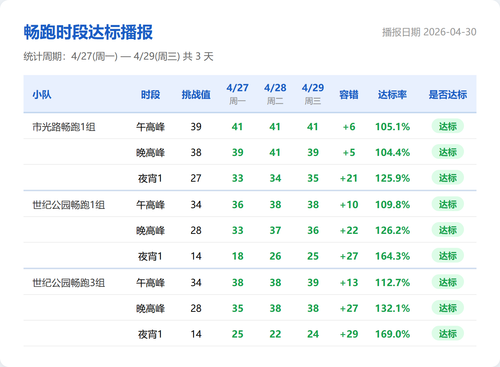
Task: Click the 达标 badge in the 126.2% row
Action: [x=448, y=230]
